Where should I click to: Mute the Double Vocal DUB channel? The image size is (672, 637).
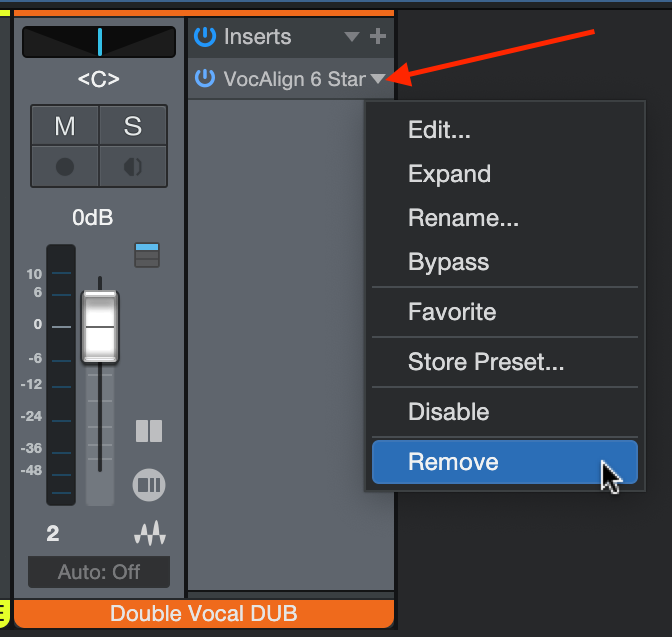tap(65, 126)
